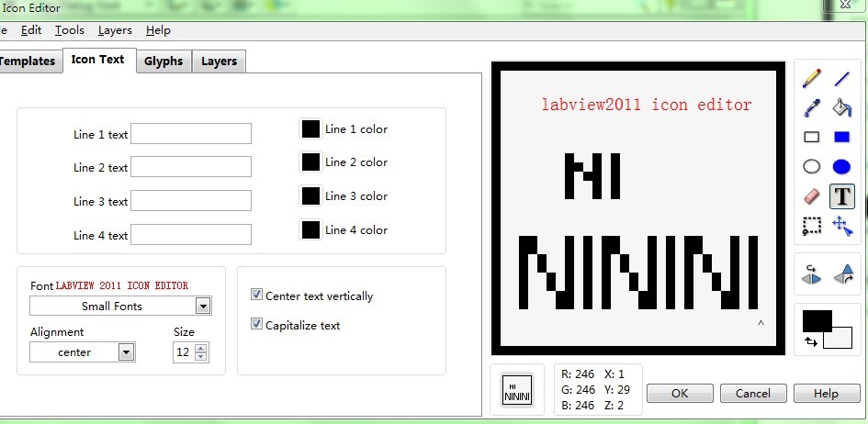Open the Help menu
Image resolution: width=868 pixels, height=424 pixels.
158,30
